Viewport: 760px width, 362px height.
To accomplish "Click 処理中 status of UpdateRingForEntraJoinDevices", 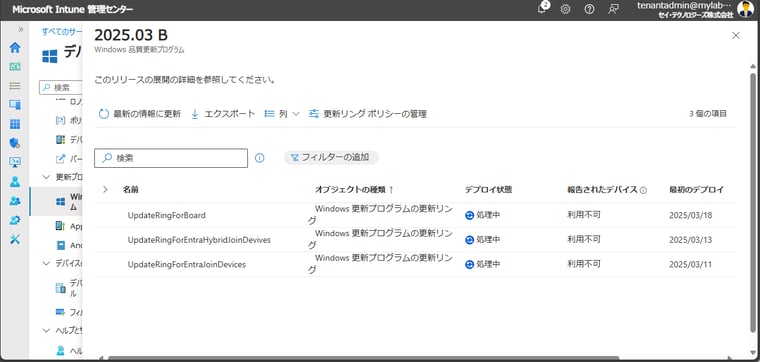I will (482, 265).
